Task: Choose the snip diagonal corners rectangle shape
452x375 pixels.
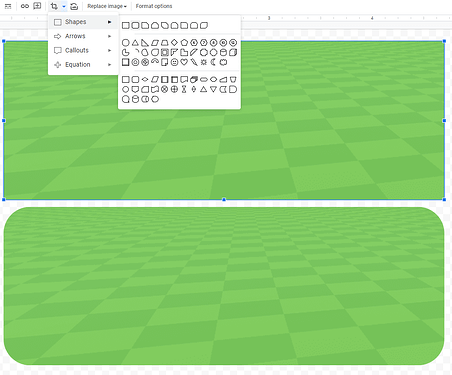Action: (x=165, y=25)
